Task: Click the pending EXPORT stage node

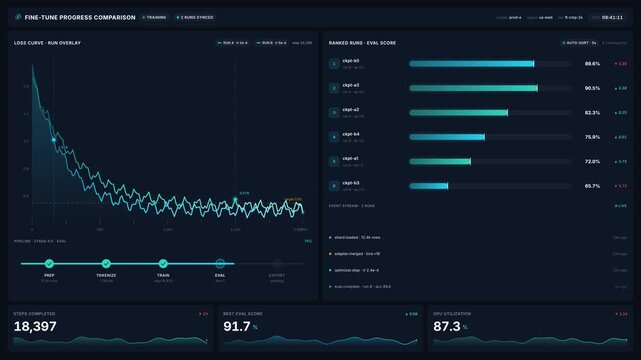Action: [x=277, y=264]
